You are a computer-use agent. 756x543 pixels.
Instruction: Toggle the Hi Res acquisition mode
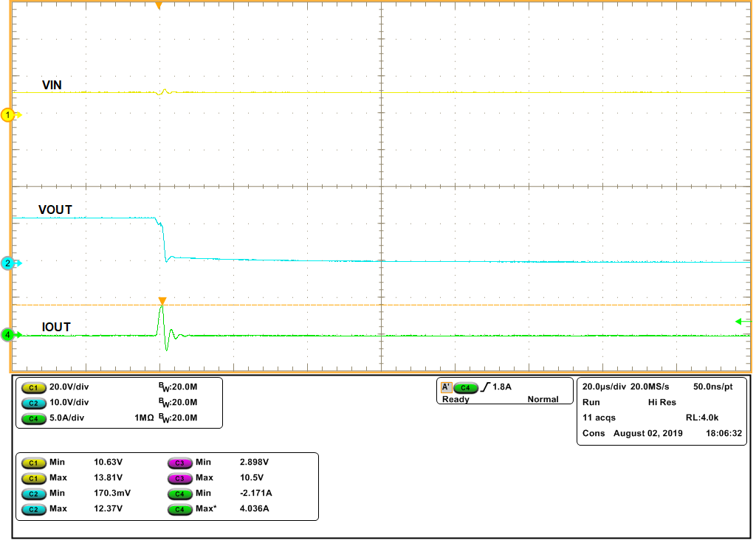click(x=663, y=402)
